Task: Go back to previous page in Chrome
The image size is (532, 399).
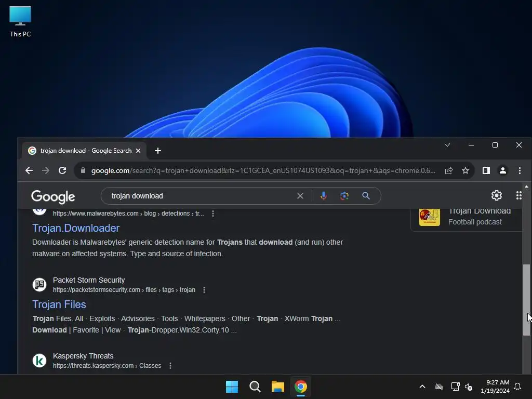Action: tap(29, 170)
